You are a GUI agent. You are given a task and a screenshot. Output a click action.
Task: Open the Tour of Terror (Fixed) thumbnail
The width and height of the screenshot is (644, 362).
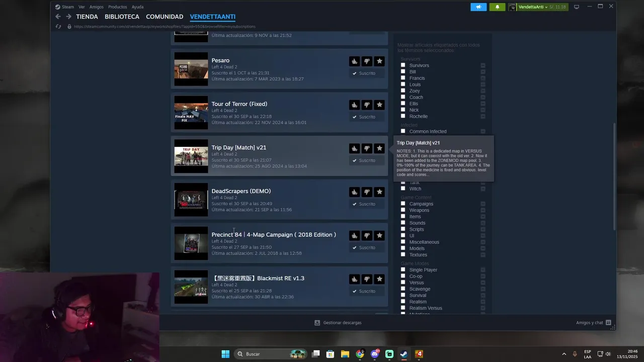[x=191, y=113]
